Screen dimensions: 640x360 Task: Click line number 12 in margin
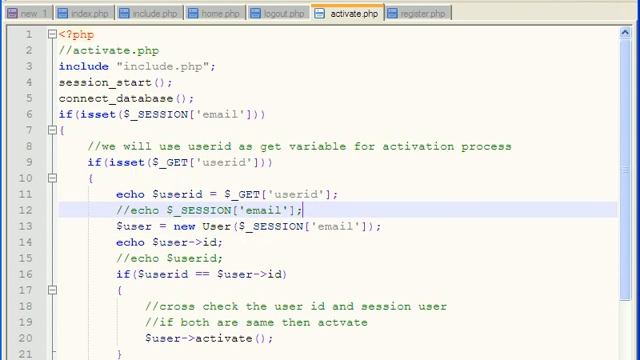(25, 210)
